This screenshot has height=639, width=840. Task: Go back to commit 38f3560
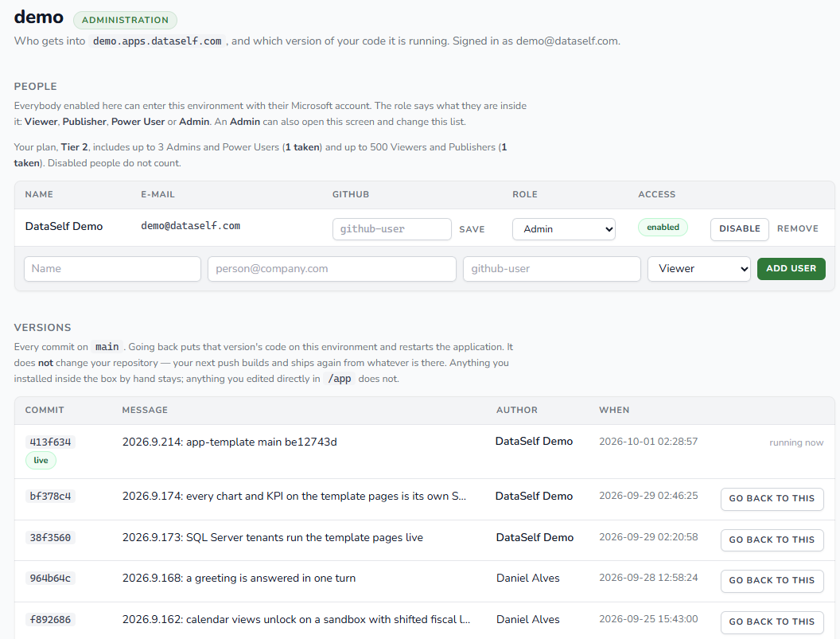772,540
